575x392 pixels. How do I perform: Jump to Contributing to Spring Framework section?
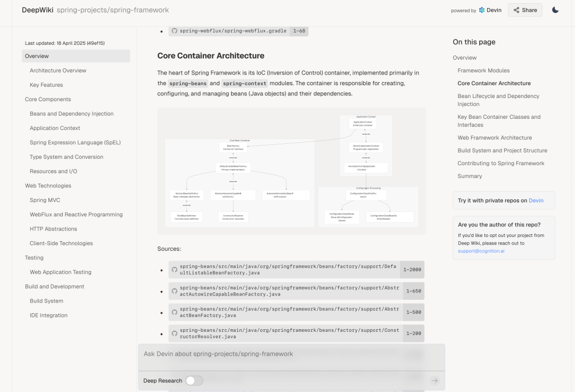[x=500, y=163]
